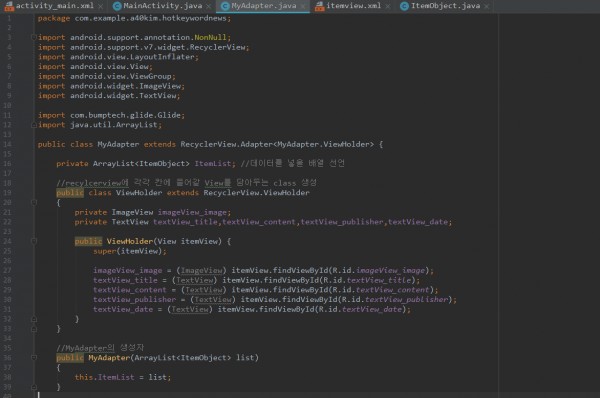Click the highlighted public keyword on line 24
Viewport: 600px width, 398px height.
click(x=88, y=241)
